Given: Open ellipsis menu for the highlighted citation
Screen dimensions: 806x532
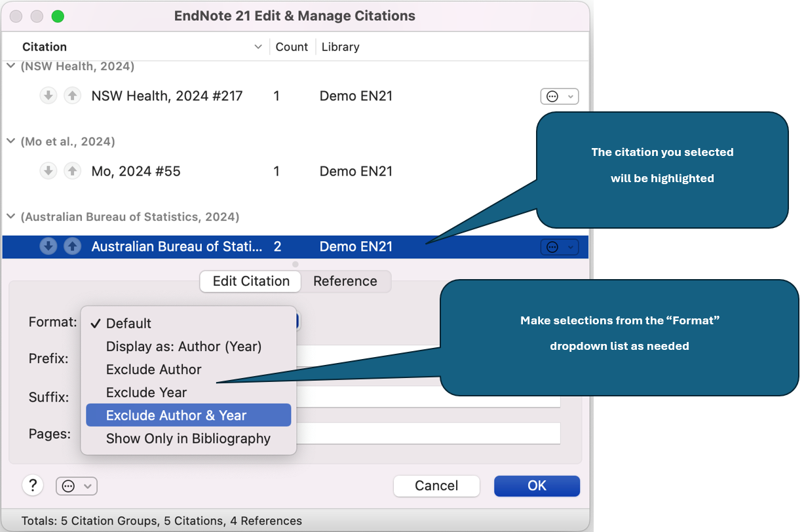Looking at the screenshot, I should (560, 246).
